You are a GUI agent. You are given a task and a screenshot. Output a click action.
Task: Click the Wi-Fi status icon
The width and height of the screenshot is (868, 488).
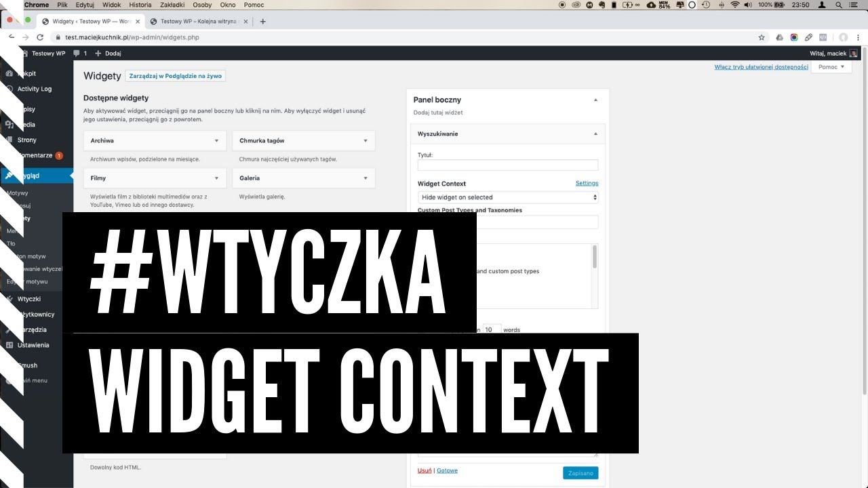[735, 5]
